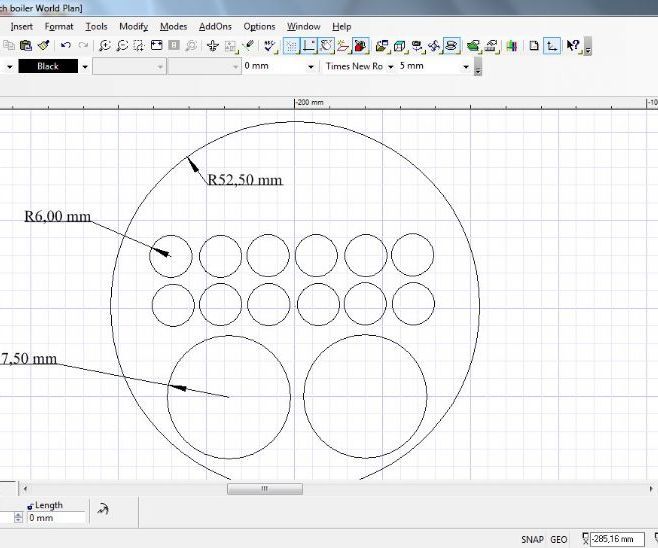The width and height of the screenshot is (658, 548).
Task: Click the workplane star icon
Action: tap(343, 46)
